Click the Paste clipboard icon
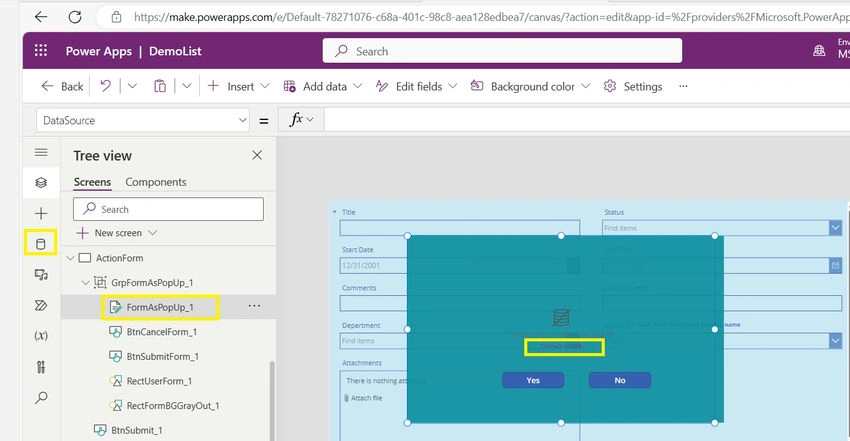Screen dimensions: 850x441 pos(160,86)
